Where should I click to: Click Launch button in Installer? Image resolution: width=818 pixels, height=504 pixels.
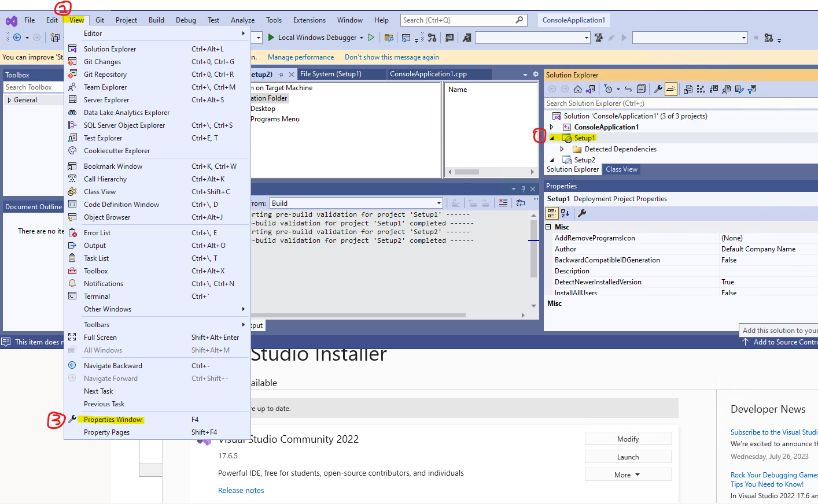click(628, 457)
